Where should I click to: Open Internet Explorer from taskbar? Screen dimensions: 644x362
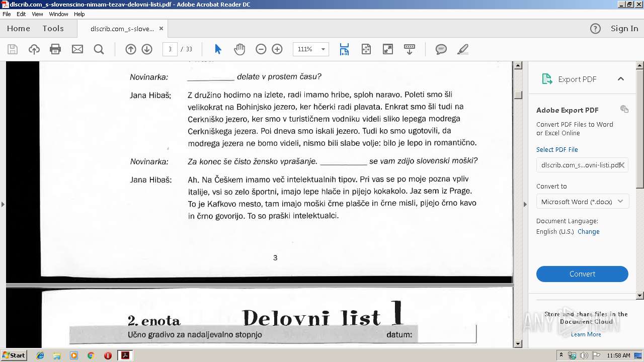[x=40, y=355]
